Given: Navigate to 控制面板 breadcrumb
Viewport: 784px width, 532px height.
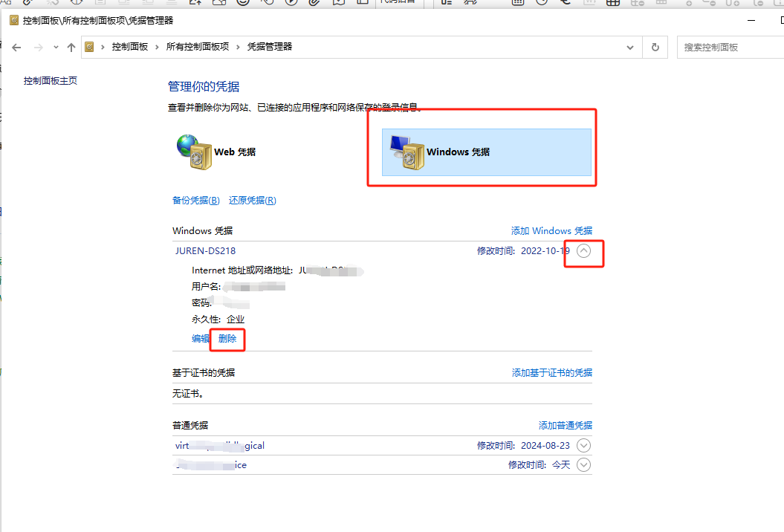Looking at the screenshot, I should coord(130,47).
